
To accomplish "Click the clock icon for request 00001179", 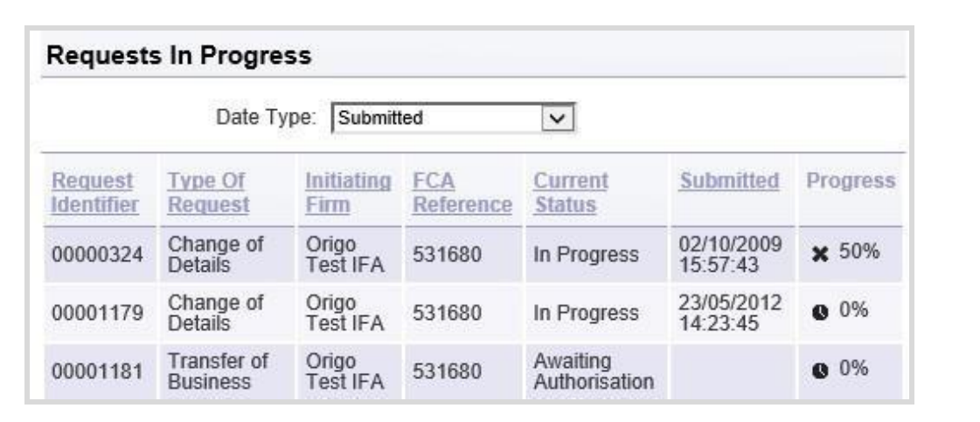I will tap(819, 312).
